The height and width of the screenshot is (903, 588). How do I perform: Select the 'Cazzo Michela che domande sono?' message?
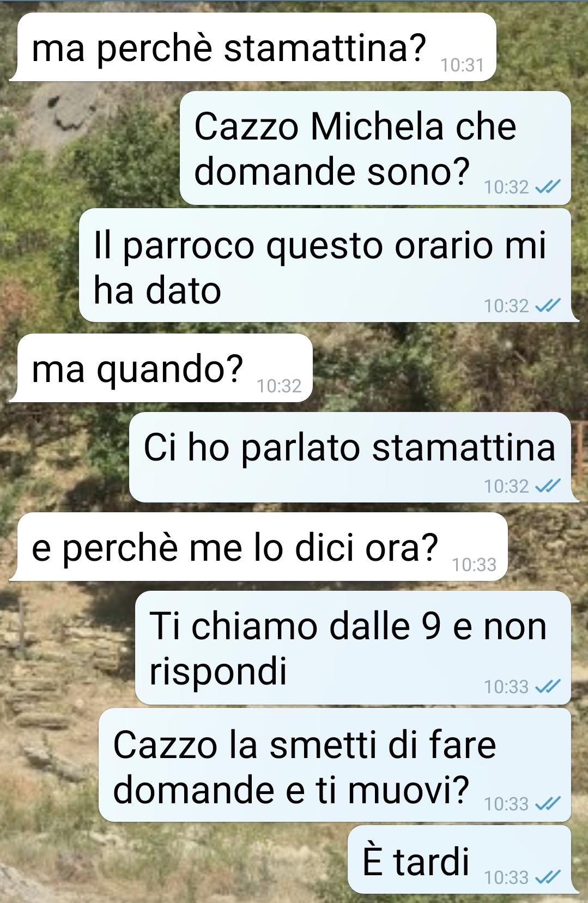tap(376, 148)
